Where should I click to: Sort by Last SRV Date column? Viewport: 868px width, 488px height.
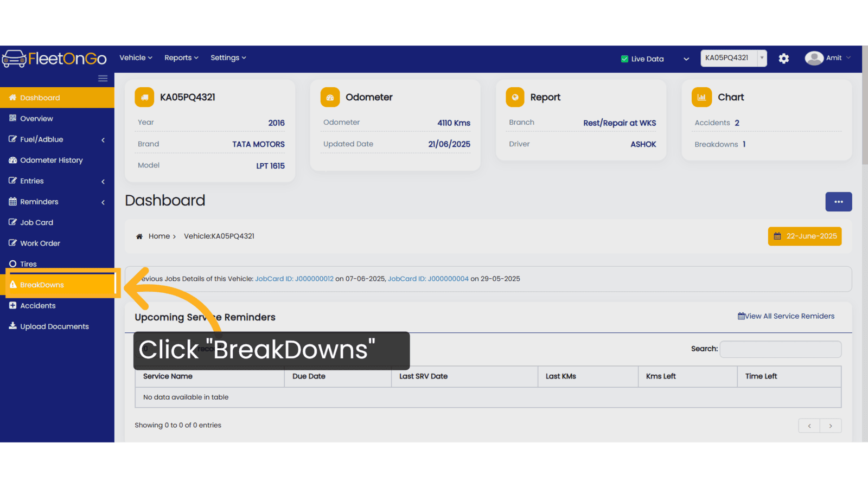tap(464, 376)
